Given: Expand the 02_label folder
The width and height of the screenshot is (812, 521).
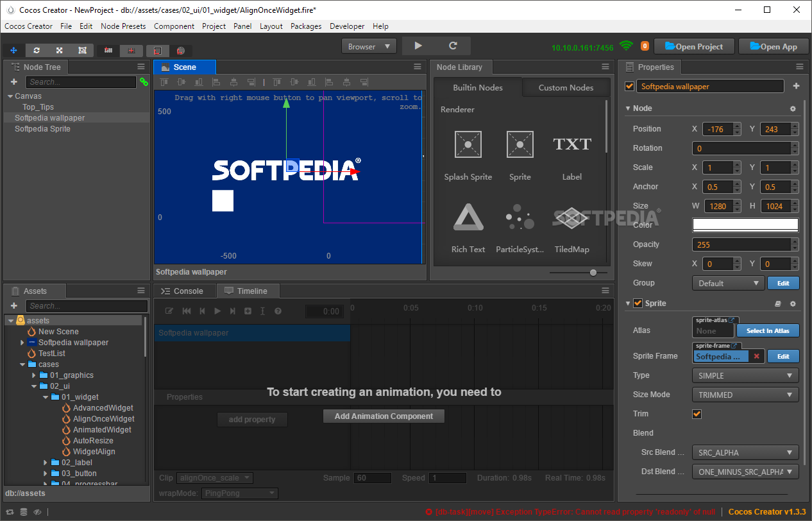Looking at the screenshot, I should click(x=45, y=463).
